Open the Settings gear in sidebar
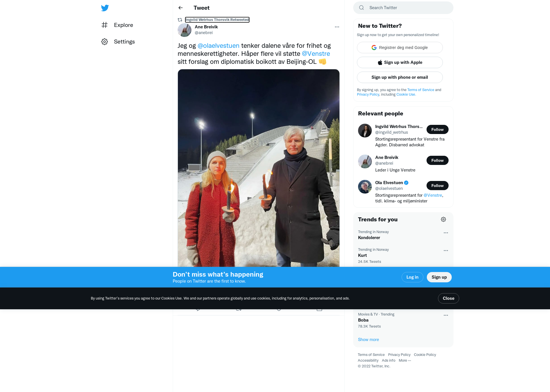Image resolution: width=550 pixels, height=392 pixels. point(105,42)
